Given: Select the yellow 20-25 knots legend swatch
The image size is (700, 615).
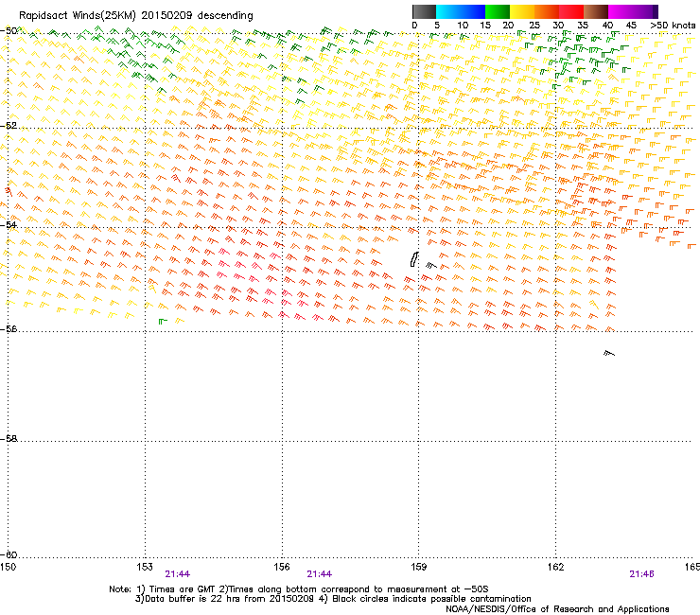Looking at the screenshot, I should [522, 11].
